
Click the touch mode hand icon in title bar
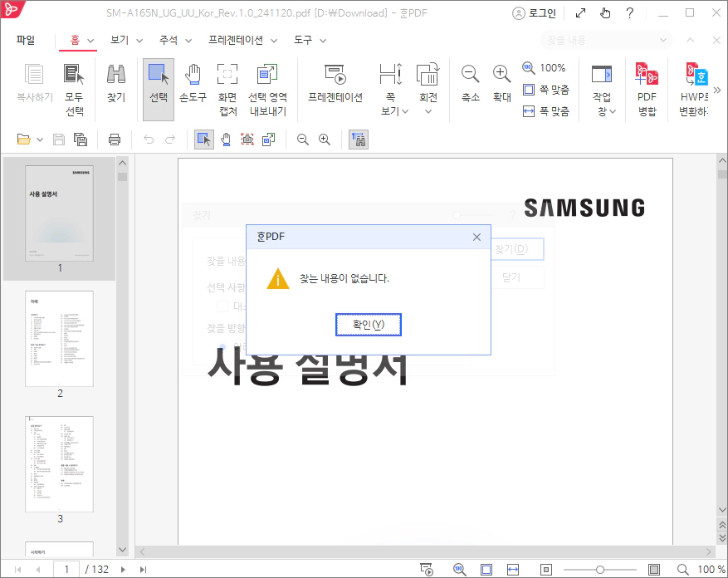[x=605, y=13]
